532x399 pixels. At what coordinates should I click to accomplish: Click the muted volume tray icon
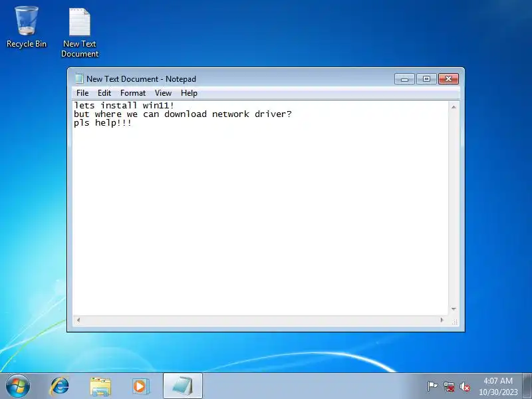(x=465, y=386)
